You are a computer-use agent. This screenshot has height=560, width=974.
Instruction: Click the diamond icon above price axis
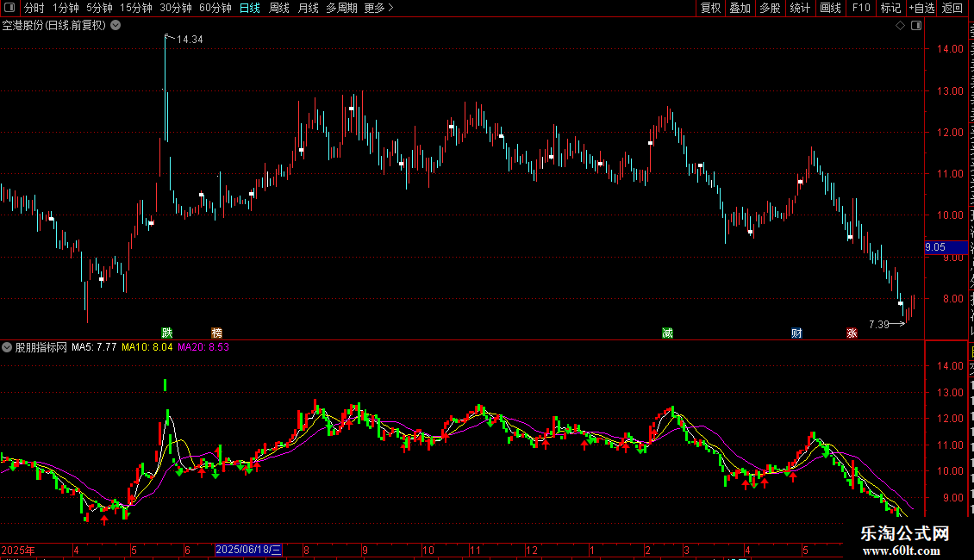pyautogui.click(x=900, y=26)
